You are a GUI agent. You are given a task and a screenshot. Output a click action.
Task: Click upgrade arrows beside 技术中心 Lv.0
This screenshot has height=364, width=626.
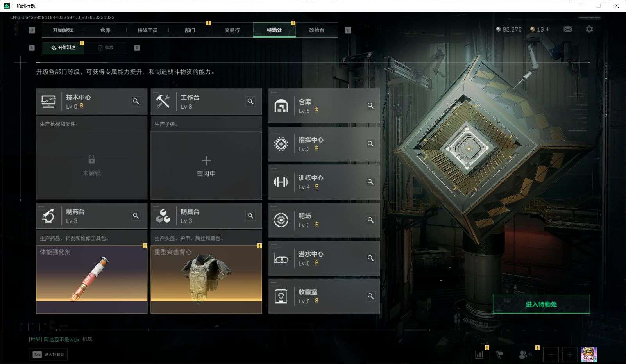(x=82, y=106)
